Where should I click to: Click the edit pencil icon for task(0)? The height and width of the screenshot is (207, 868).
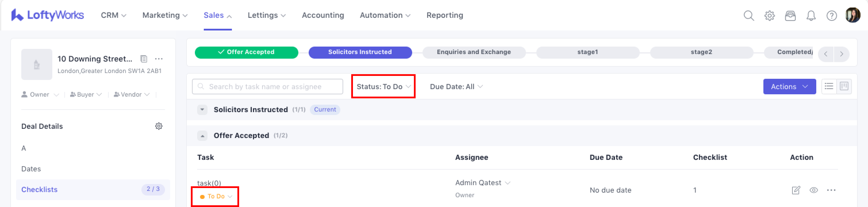(796, 190)
